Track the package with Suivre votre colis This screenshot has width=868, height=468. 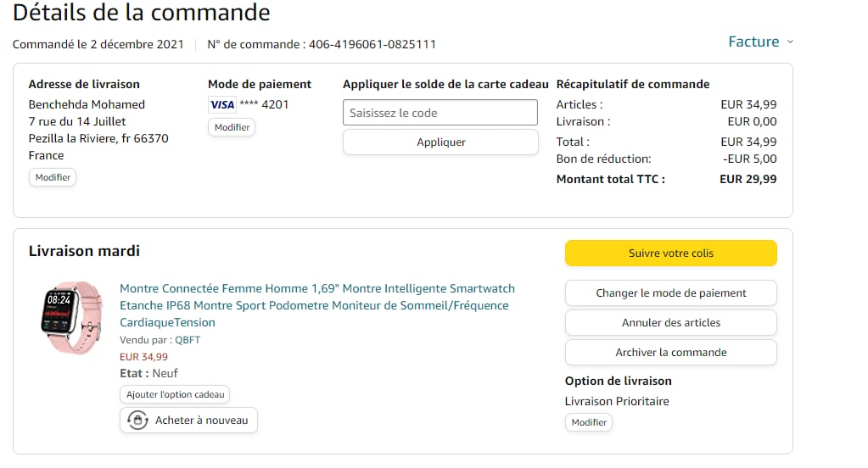tap(670, 253)
